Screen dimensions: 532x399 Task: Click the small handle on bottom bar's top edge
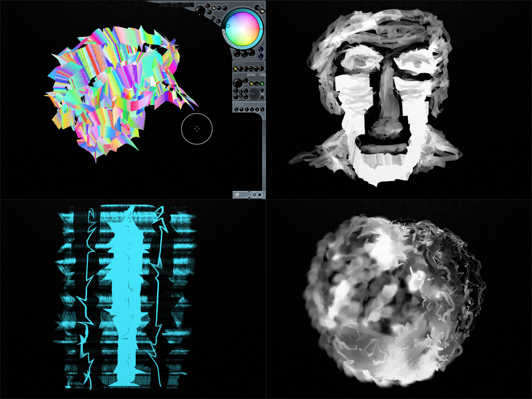pos(249,192)
